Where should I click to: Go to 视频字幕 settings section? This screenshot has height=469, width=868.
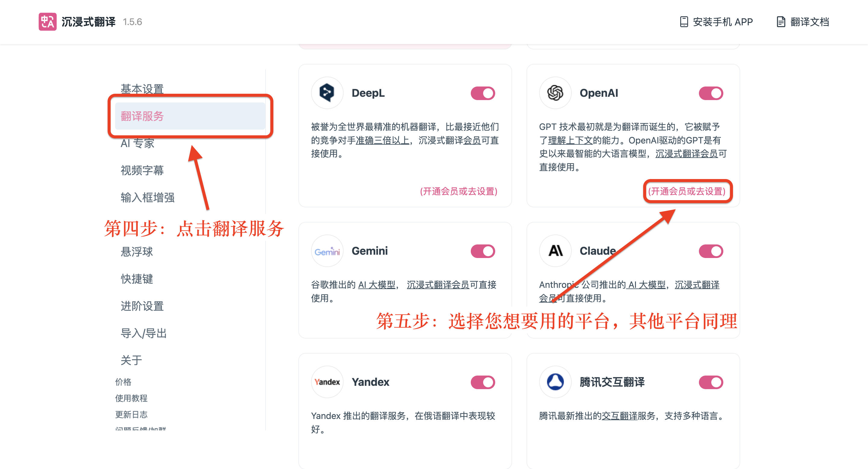142,170
